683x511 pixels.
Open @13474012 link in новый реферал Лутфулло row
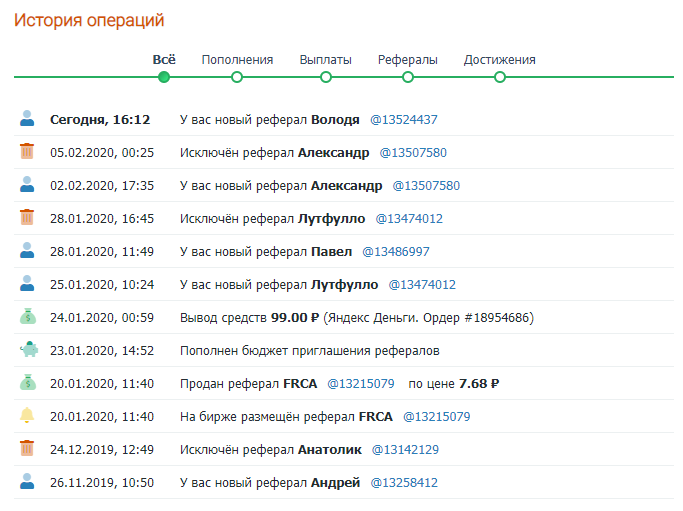[422, 284]
